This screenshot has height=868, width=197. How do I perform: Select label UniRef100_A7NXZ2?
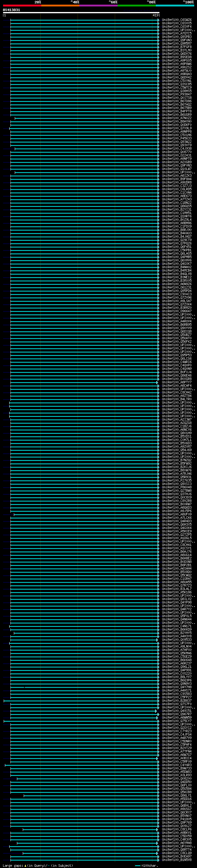point(176,118)
